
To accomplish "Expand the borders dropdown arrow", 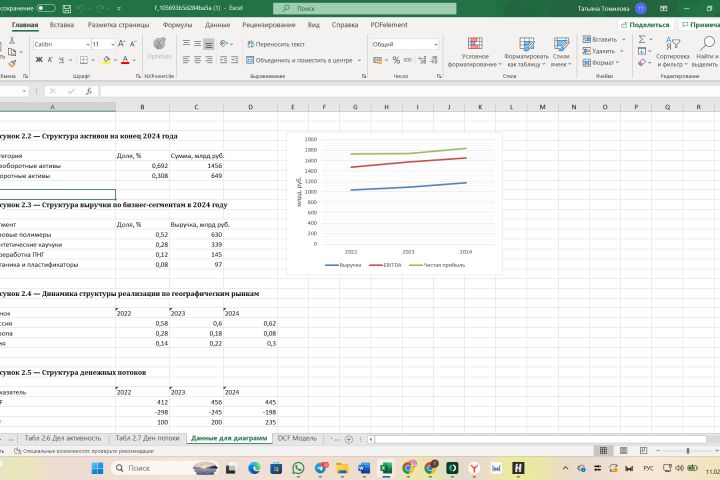I will tap(93, 60).
